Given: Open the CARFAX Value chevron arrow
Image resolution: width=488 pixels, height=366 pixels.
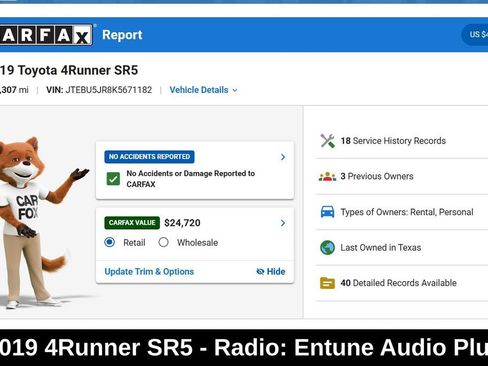Looking at the screenshot, I should (283, 223).
